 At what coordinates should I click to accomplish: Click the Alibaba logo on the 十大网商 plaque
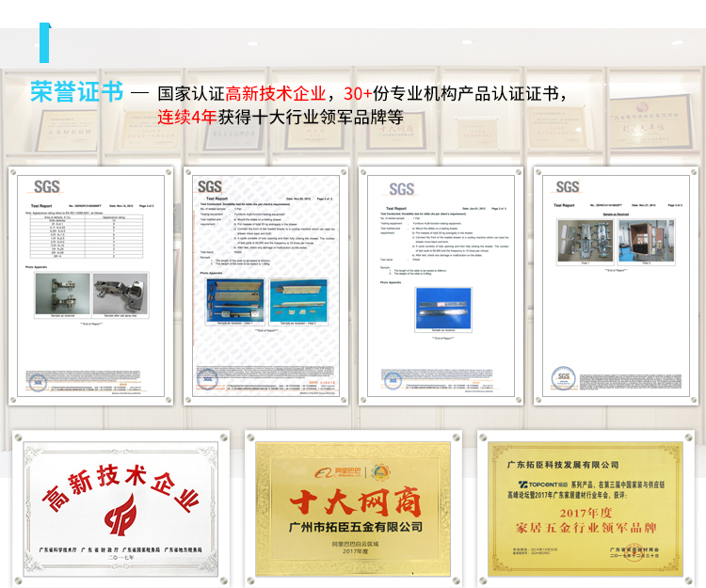(338, 472)
